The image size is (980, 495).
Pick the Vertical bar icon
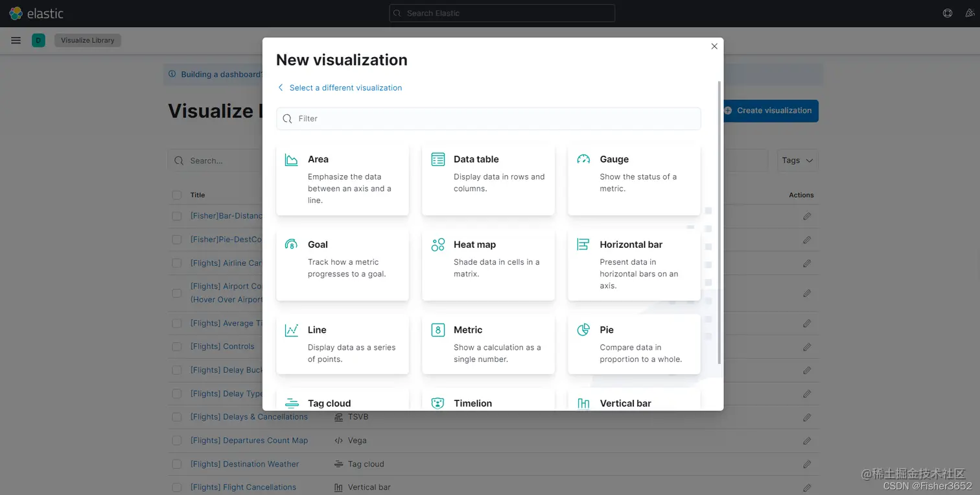point(583,403)
